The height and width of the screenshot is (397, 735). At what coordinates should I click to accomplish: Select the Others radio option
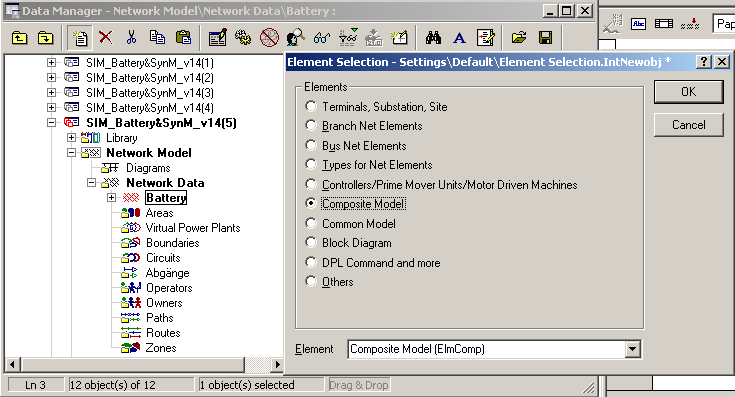[x=311, y=281]
